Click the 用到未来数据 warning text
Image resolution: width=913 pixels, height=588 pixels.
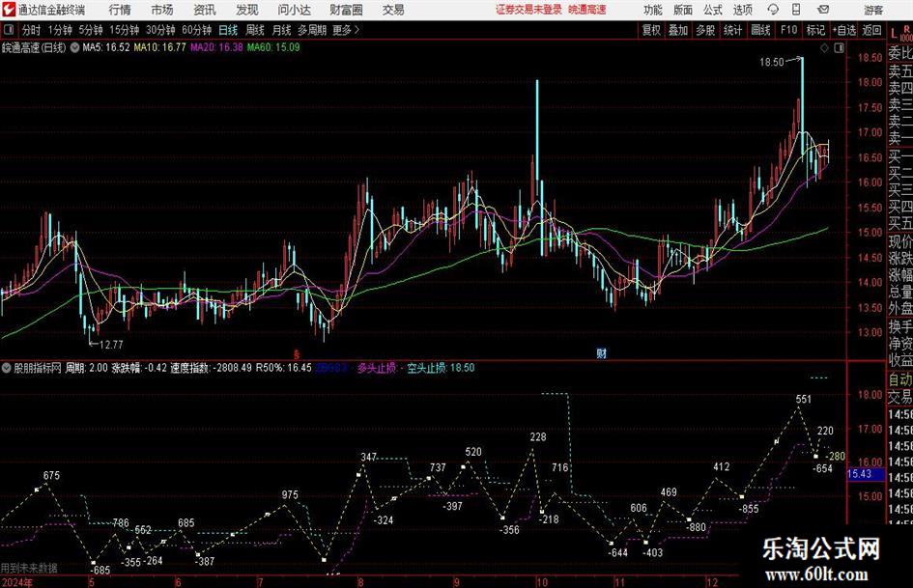29,568
